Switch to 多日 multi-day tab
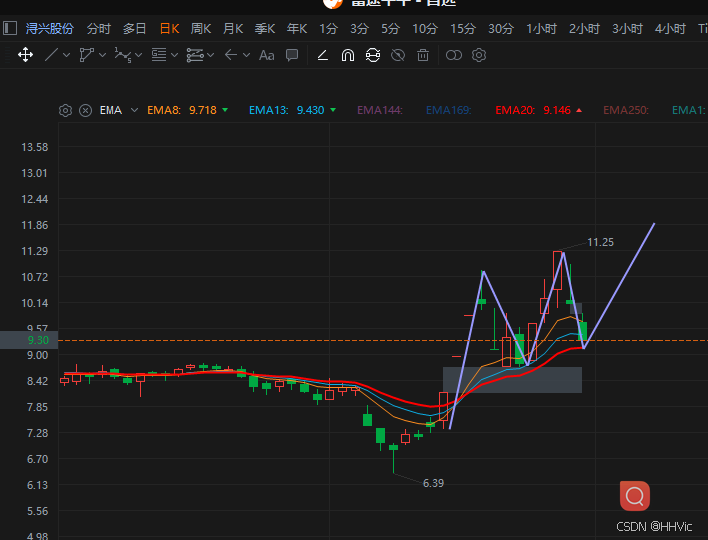Viewport: 708px width, 540px height. [x=135, y=28]
